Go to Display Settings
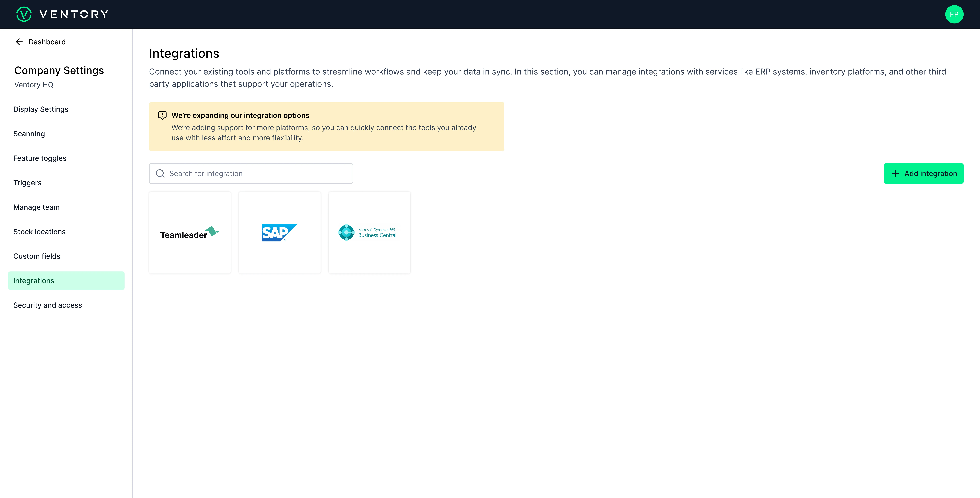The image size is (980, 498). coord(41,109)
